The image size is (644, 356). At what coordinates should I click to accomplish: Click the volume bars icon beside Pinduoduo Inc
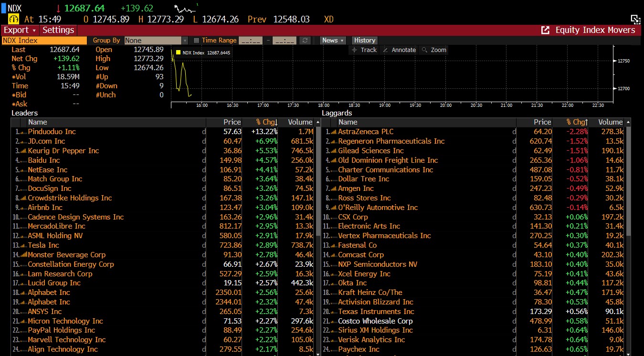(23, 132)
